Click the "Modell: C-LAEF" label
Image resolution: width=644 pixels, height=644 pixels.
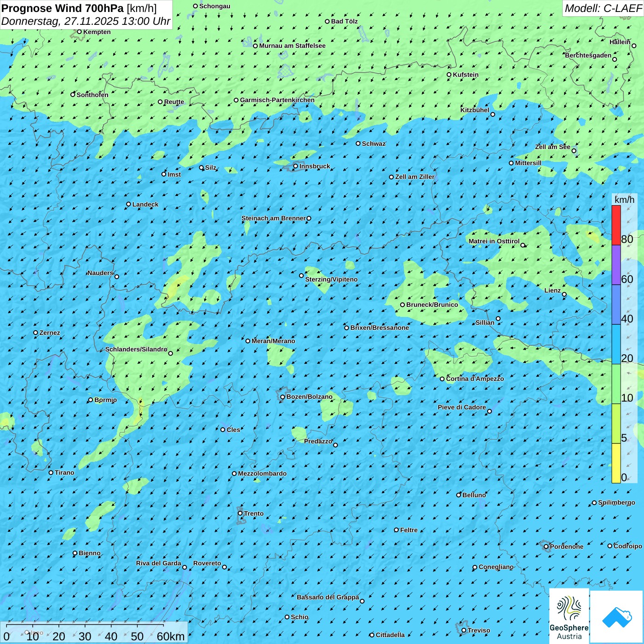(x=603, y=8)
